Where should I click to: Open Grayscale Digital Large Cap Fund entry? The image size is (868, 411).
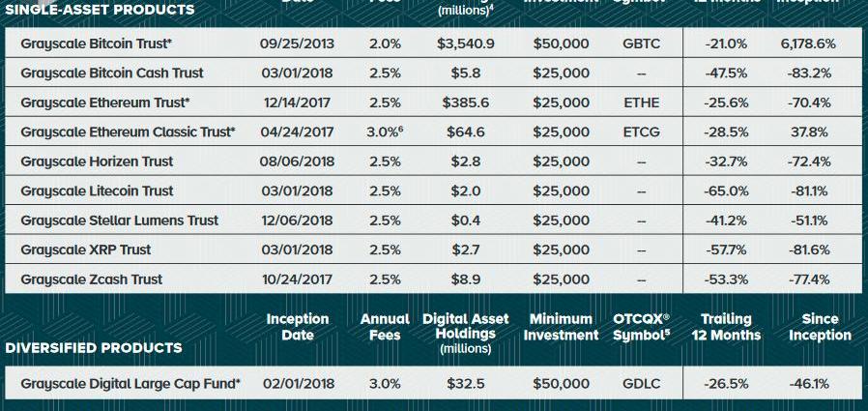pos(130,383)
